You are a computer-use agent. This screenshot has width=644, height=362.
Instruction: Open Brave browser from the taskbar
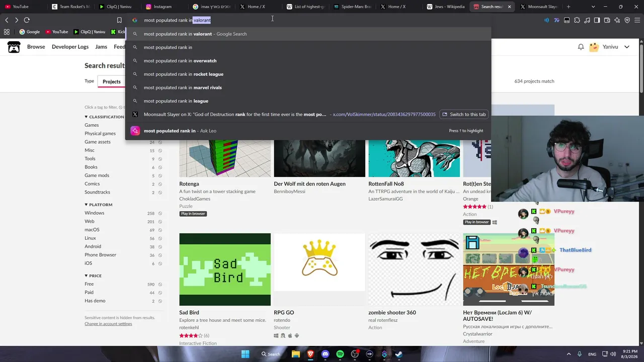tap(310, 354)
